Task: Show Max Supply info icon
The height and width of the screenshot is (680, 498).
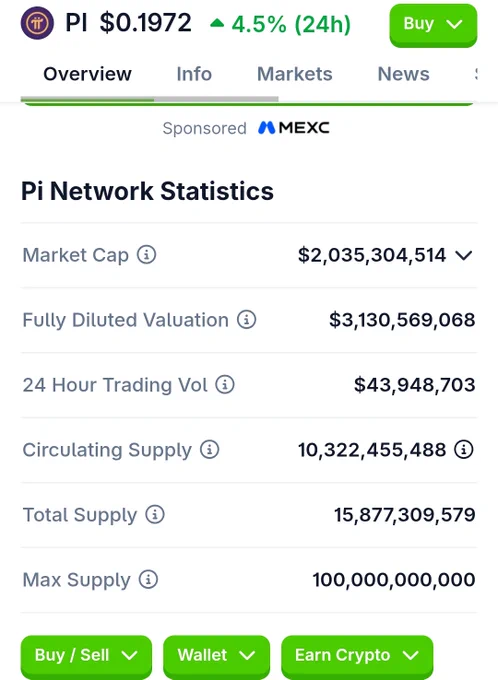Action: (x=148, y=579)
